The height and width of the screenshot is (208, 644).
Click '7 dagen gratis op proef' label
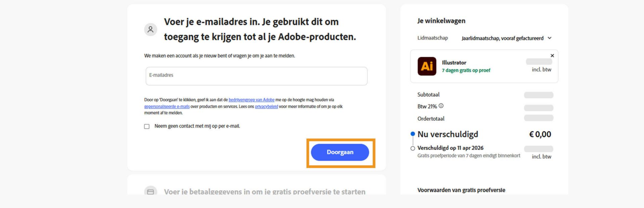click(x=466, y=70)
